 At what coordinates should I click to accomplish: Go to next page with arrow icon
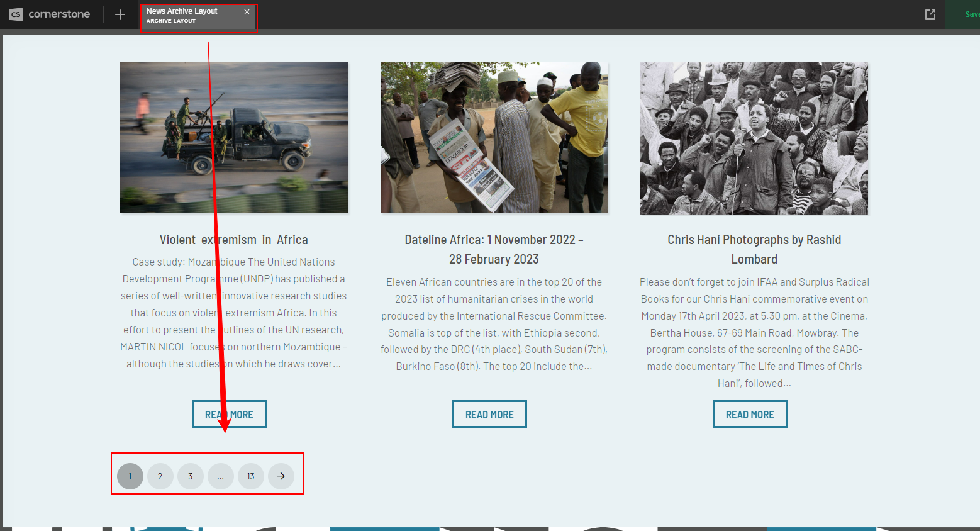[281, 476]
